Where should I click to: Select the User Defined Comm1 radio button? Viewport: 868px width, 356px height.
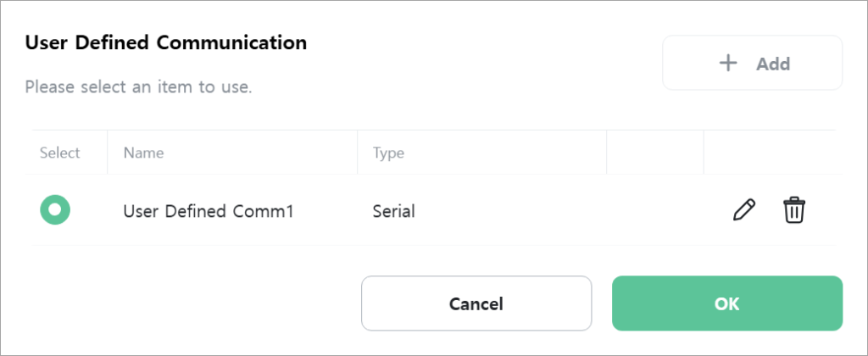click(55, 210)
